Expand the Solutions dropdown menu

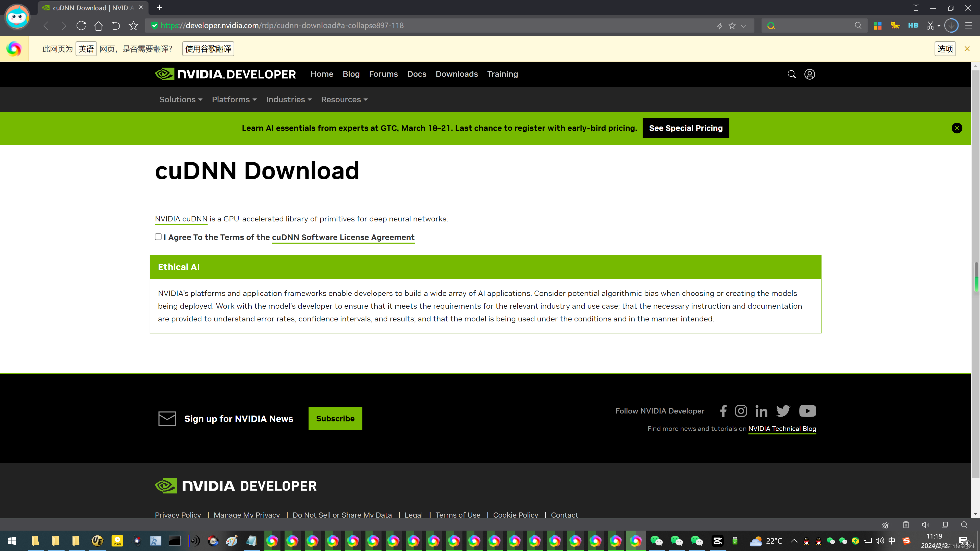(x=181, y=99)
